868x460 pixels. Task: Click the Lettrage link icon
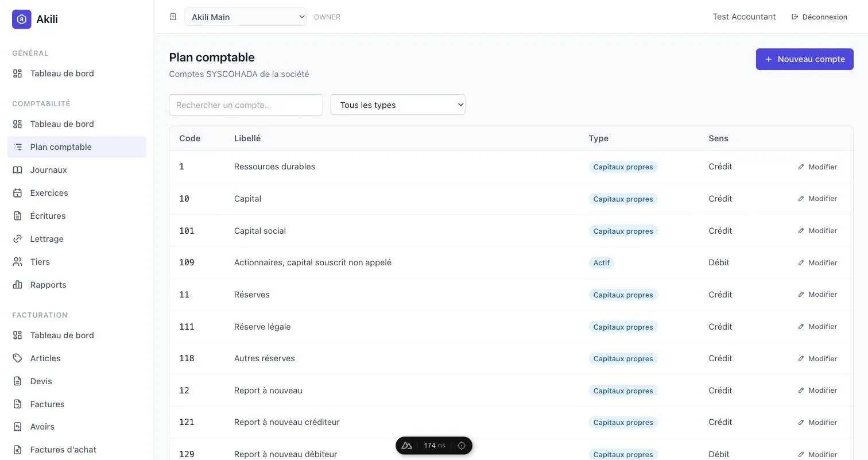point(18,239)
